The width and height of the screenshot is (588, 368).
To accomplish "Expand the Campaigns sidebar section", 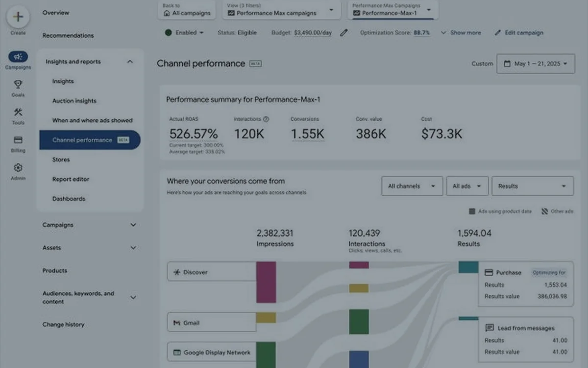I will [x=133, y=225].
